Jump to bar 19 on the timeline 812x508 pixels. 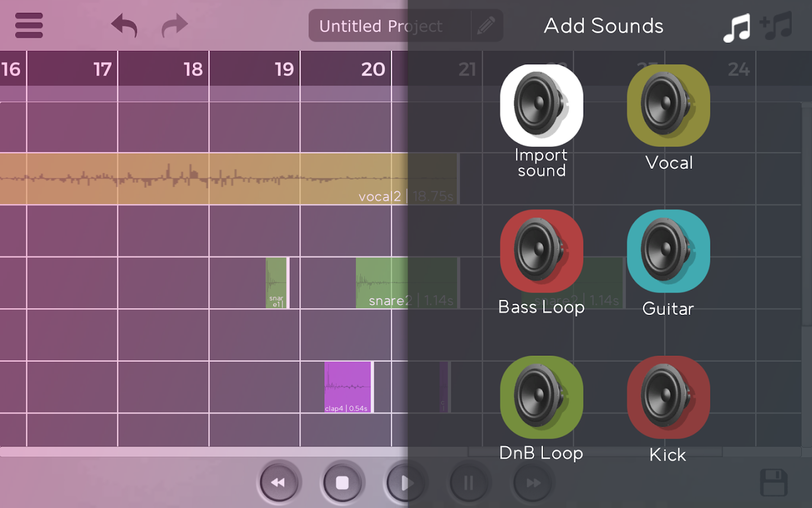pos(284,69)
